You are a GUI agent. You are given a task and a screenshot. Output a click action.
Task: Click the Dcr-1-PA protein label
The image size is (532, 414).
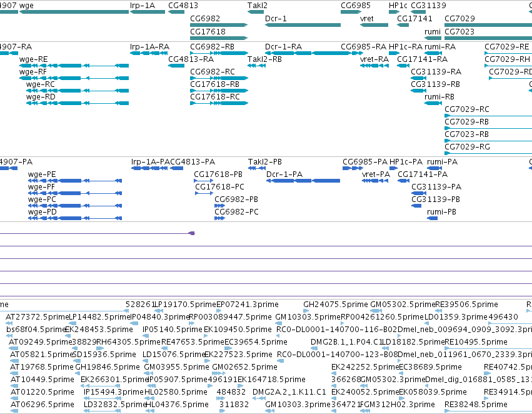click(x=284, y=174)
